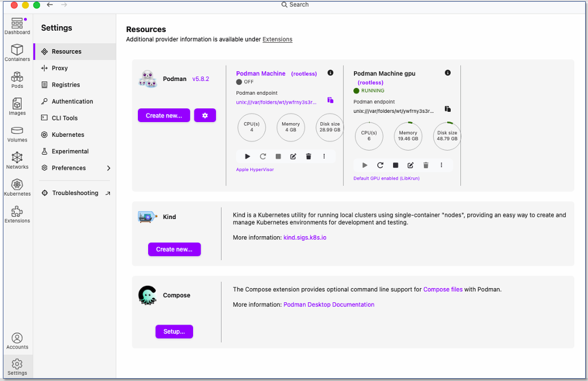Restart the Podman Machine
Screen dimensions: 588x381
coord(263,156)
